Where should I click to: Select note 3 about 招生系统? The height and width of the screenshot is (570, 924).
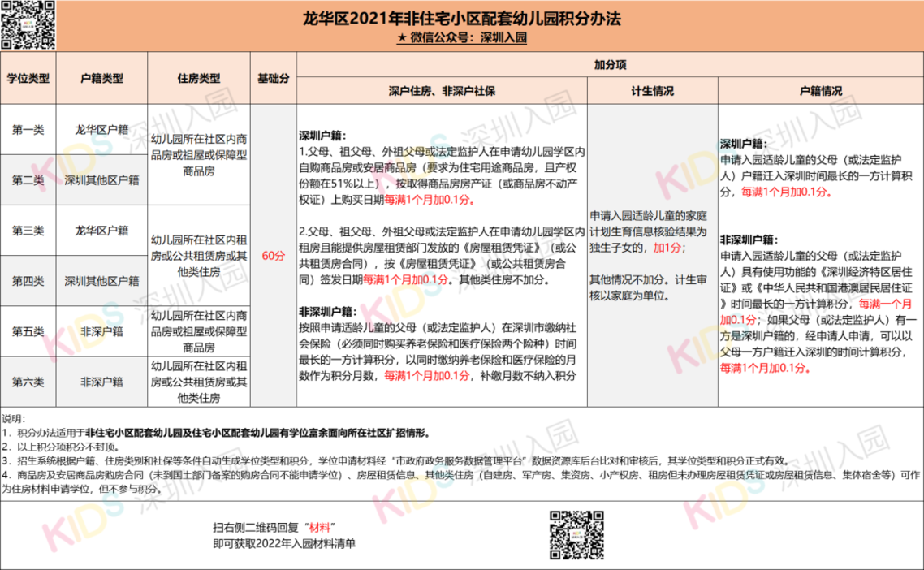point(395,461)
